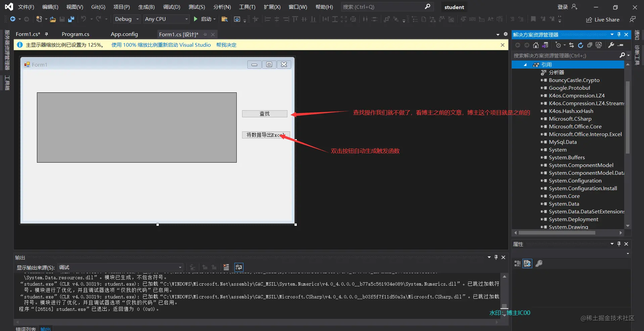The width and height of the screenshot is (644, 331).
Task: Open the 工具(T) menu
Action: coord(247,7)
